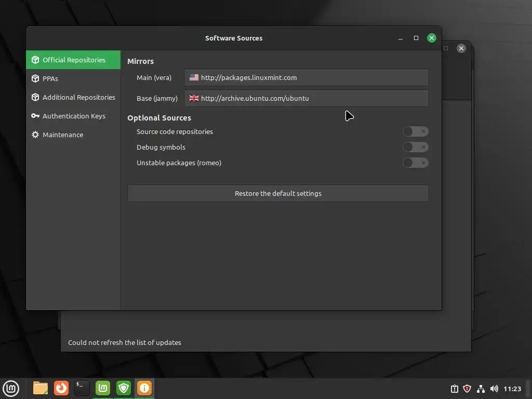The height and width of the screenshot is (399, 532).
Task: Click 'Could not refresh the list of updates'
Action: (x=125, y=342)
